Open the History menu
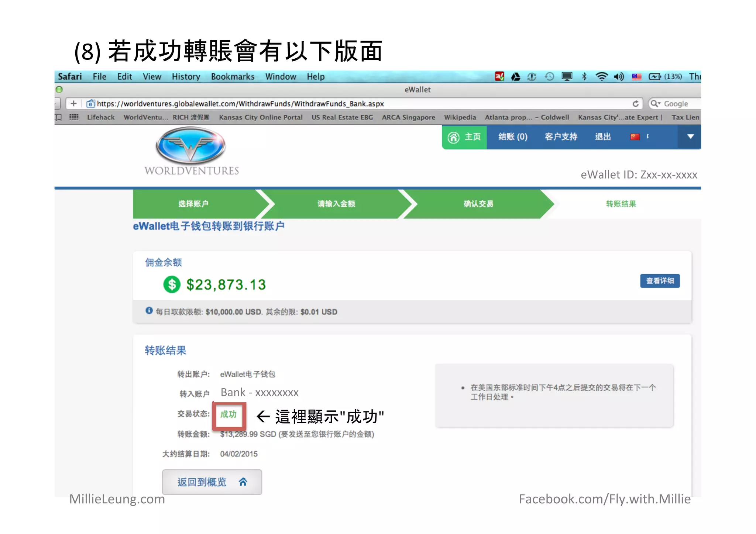The image size is (756, 534). coord(186,76)
